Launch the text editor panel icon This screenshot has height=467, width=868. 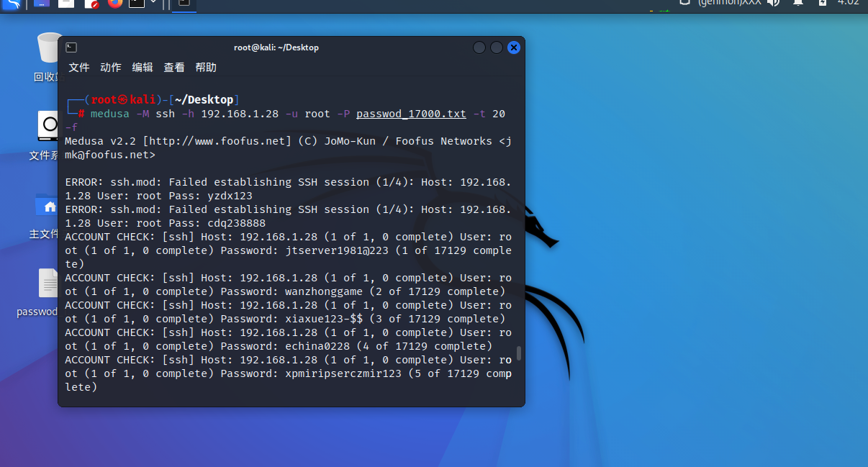(x=91, y=3)
